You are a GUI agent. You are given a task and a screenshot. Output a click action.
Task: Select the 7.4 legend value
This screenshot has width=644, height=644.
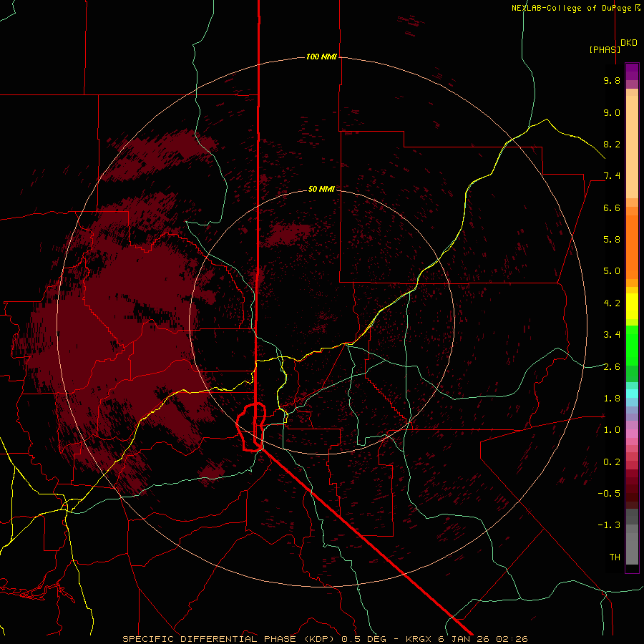pos(612,176)
